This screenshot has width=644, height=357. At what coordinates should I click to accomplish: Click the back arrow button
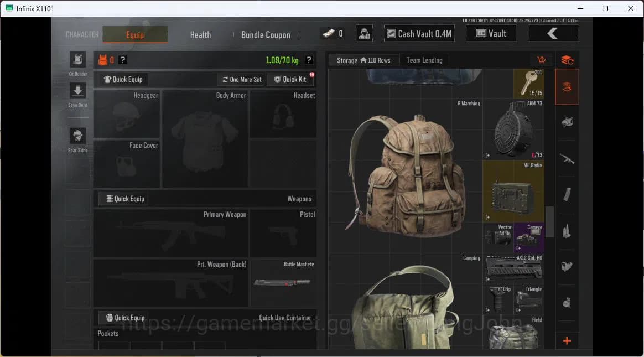[553, 34]
